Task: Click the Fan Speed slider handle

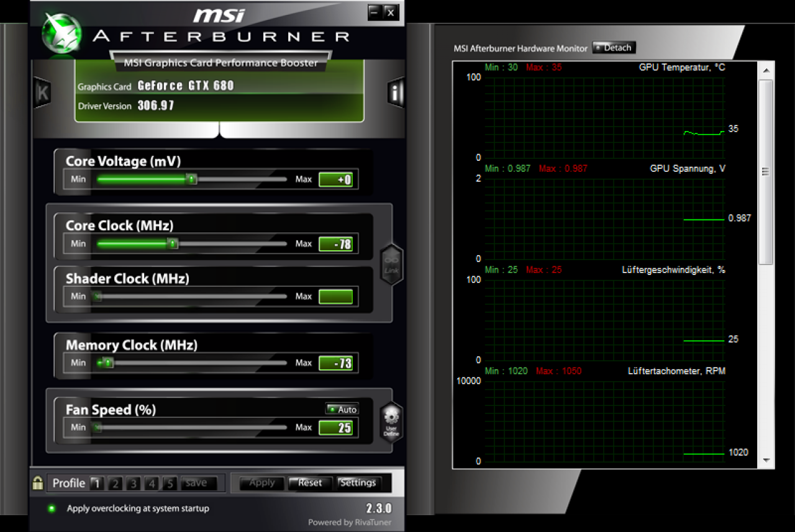Action: tap(97, 427)
